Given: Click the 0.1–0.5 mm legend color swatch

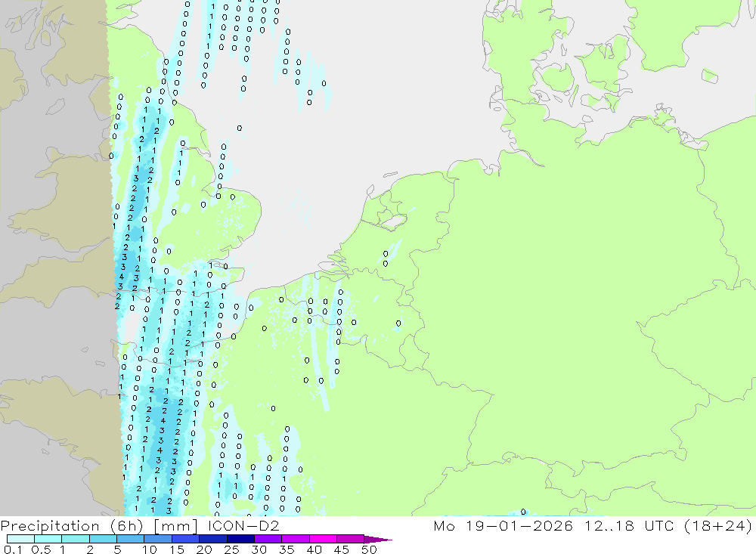Looking at the screenshot, I should [x=20, y=539].
